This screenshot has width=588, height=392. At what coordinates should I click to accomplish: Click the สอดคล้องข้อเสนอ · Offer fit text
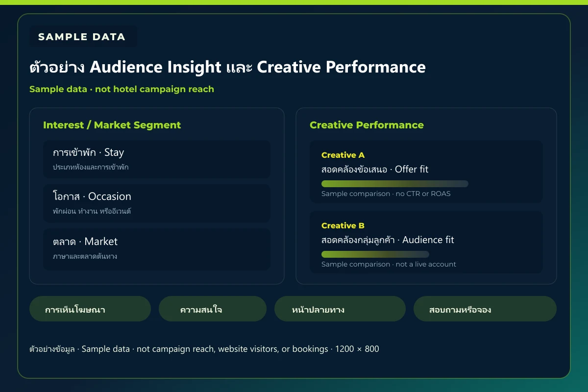click(x=375, y=169)
